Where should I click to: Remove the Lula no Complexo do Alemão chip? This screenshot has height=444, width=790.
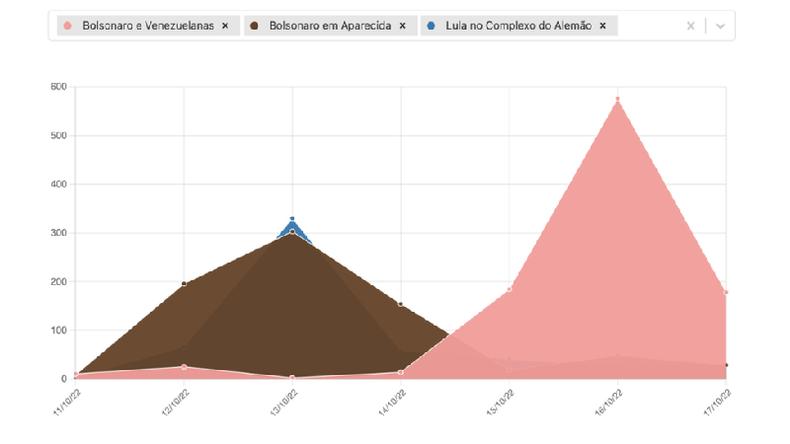[603, 26]
